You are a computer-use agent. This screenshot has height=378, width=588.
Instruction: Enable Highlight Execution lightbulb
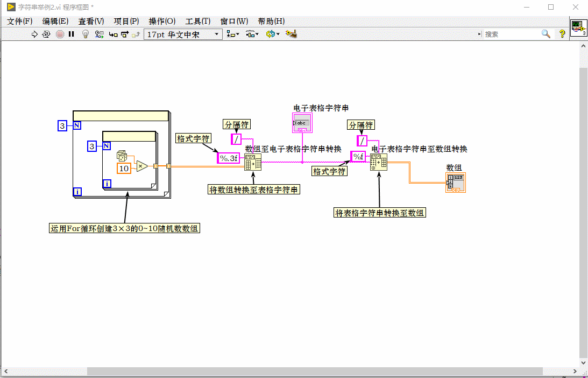coord(86,34)
